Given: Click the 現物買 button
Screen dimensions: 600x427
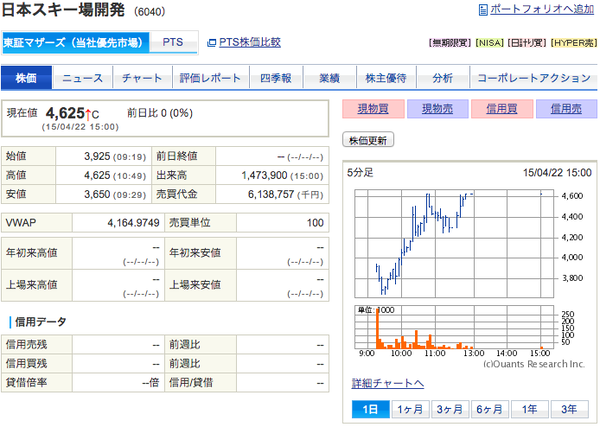Looking at the screenshot, I should 373,109.
